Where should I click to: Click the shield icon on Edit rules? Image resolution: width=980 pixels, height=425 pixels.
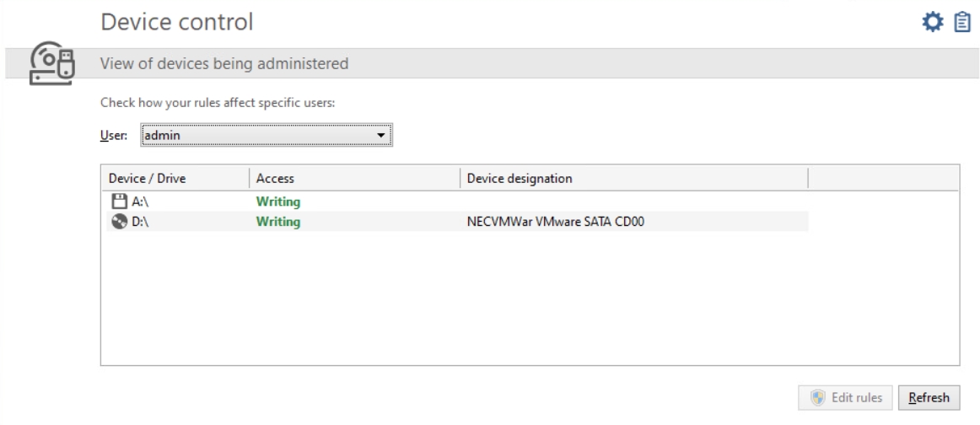pyautogui.click(x=818, y=397)
